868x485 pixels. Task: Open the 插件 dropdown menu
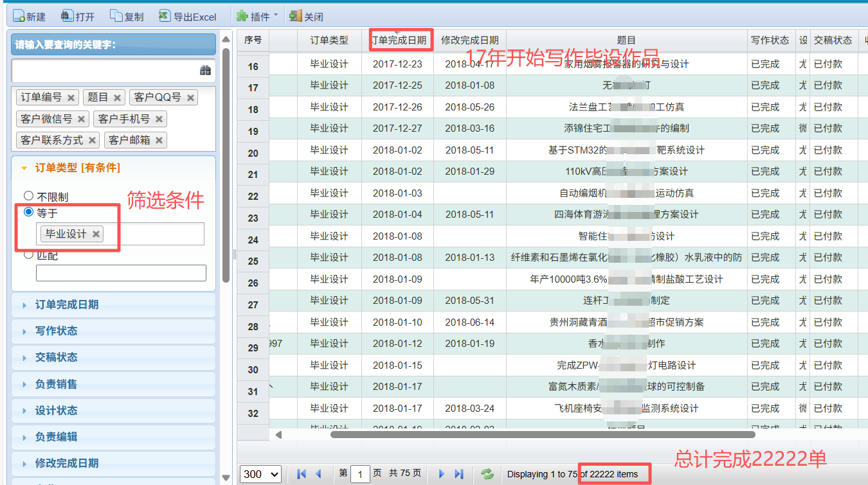point(258,17)
